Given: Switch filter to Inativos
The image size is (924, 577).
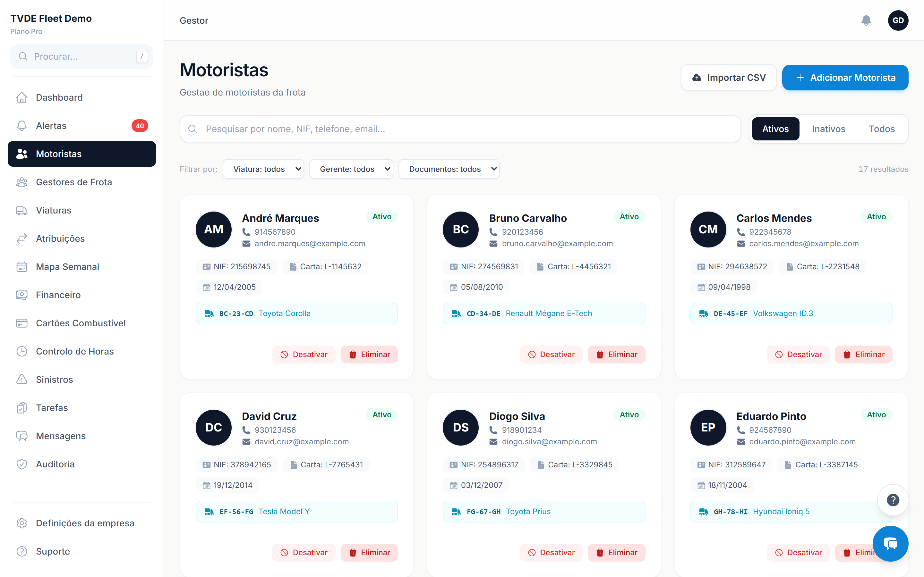Looking at the screenshot, I should click(x=828, y=129).
